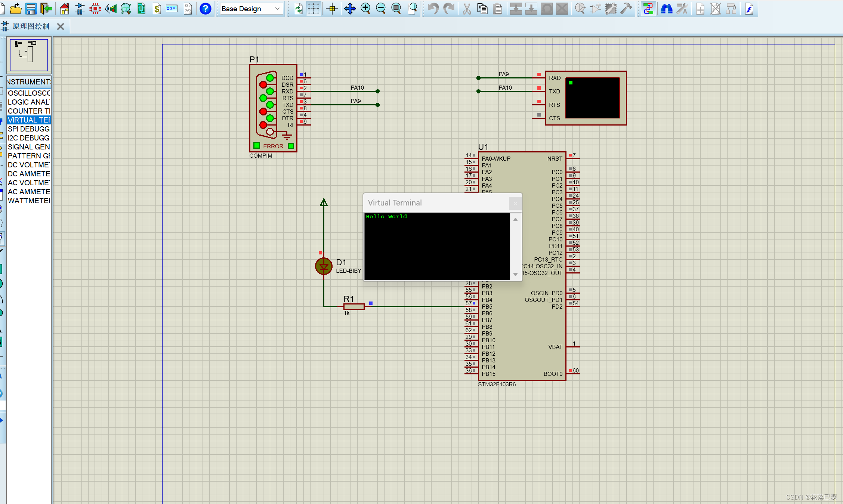
Task: Select OSCILLOSCOPE from the instruments list
Action: click(29, 93)
